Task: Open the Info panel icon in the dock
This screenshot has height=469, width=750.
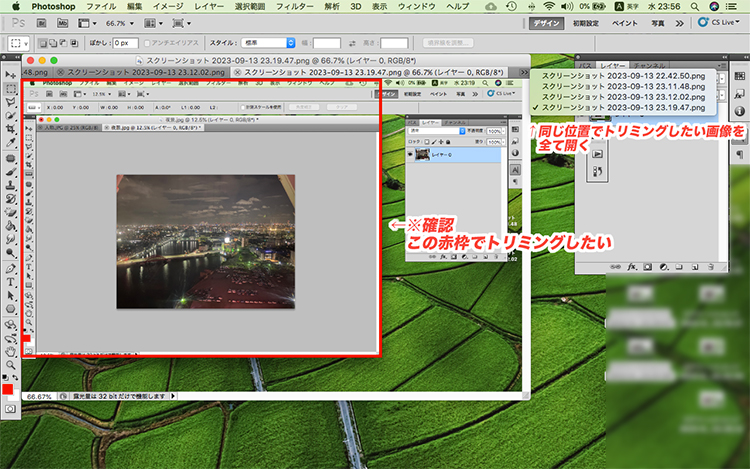Action: [739, 111]
